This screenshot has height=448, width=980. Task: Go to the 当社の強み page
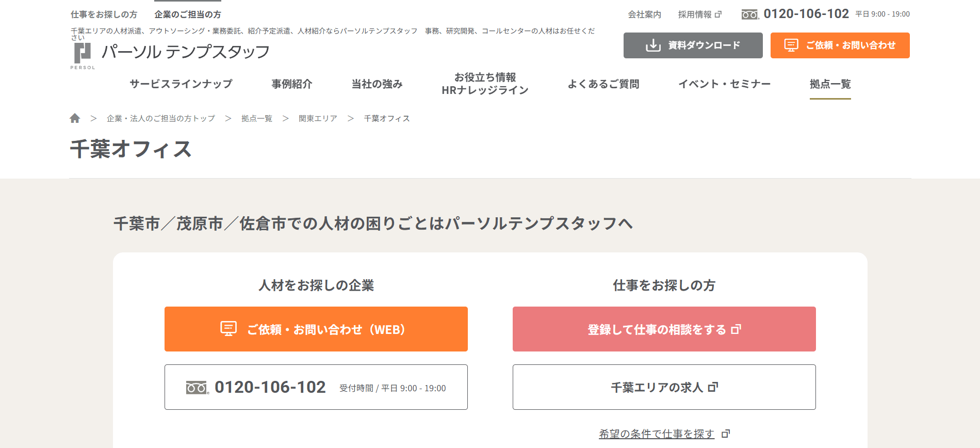coord(377,84)
